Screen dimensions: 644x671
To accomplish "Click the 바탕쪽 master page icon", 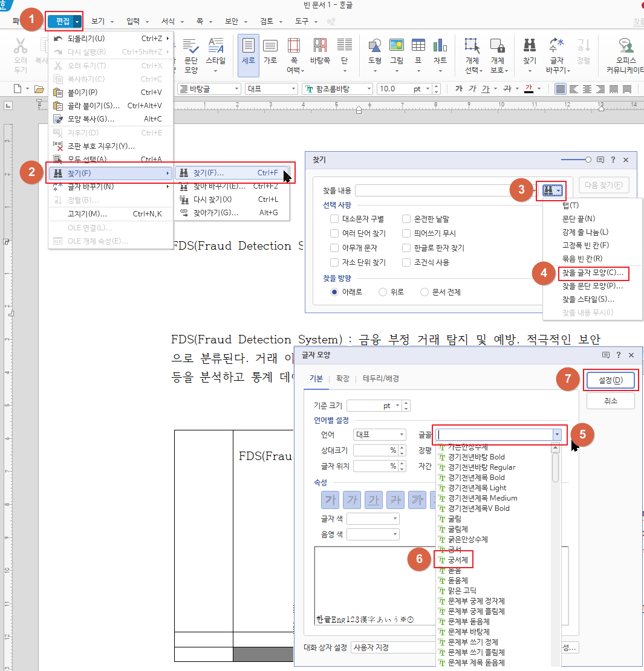I will (x=320, y=51).
